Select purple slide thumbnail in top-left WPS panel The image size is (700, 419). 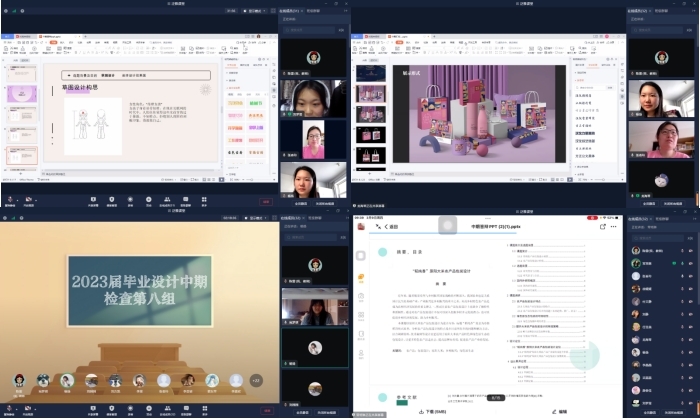tap(22, 94)
